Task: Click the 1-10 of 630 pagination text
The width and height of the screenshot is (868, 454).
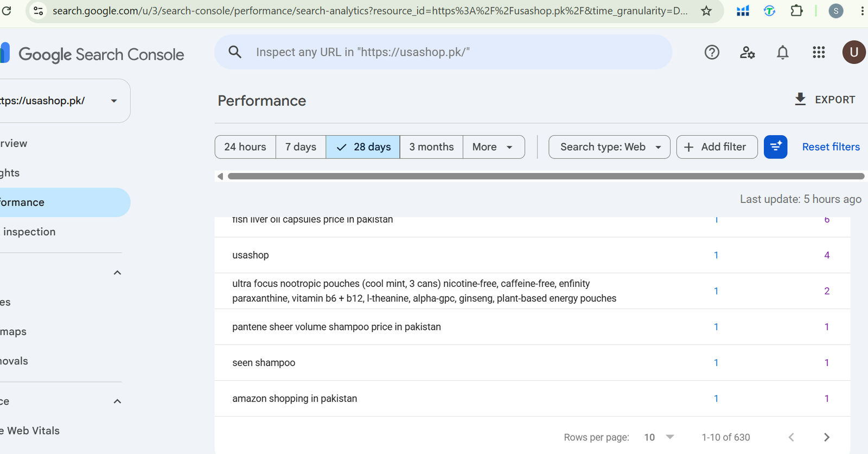Action: coord(726,437)
